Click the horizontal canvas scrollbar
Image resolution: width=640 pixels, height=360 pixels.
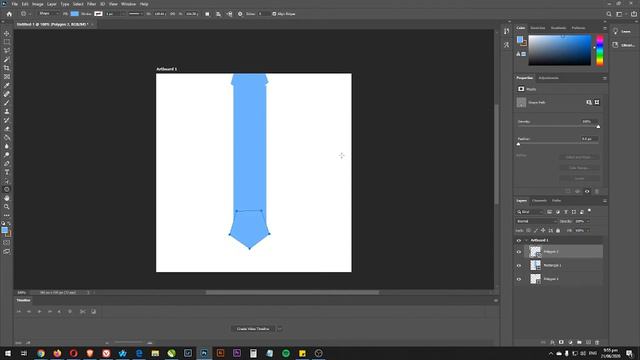pyautogui.click(x=292, y=293)
